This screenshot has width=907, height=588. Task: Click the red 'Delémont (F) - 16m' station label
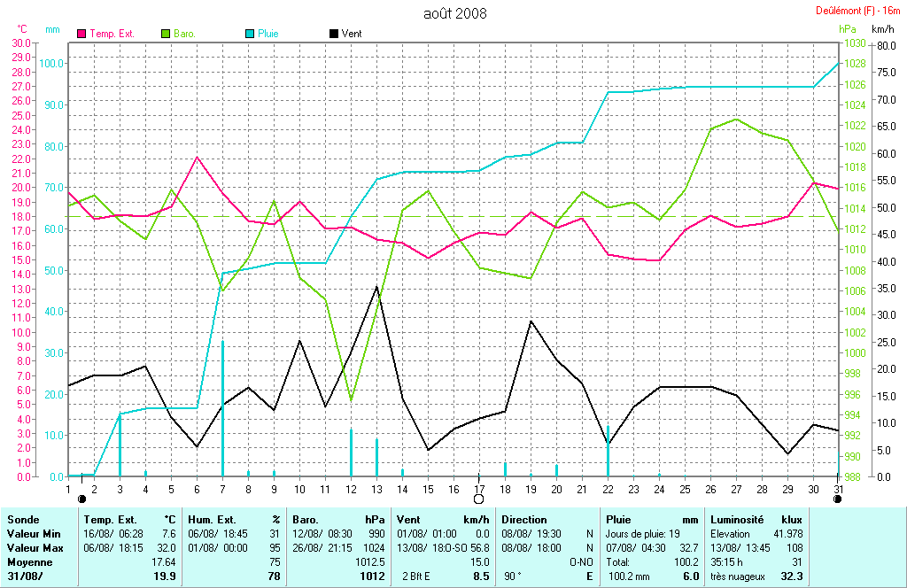(858, 11)
